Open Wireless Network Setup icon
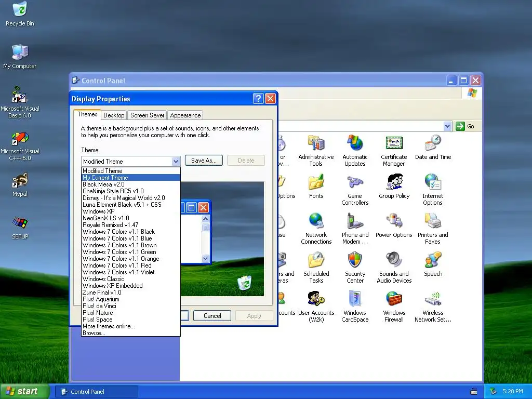532x399 pixels. click(x=433, y=307)
